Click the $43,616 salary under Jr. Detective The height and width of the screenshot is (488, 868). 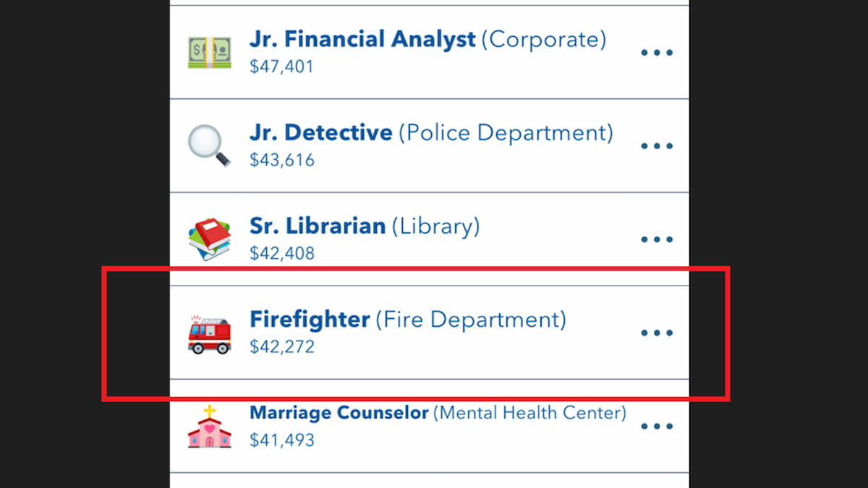tap(282, 160)
